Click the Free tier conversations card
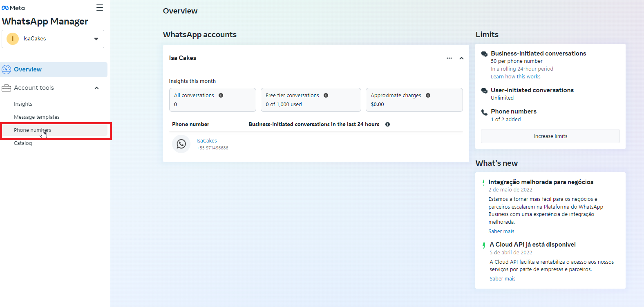 click(x=311, y=100)
